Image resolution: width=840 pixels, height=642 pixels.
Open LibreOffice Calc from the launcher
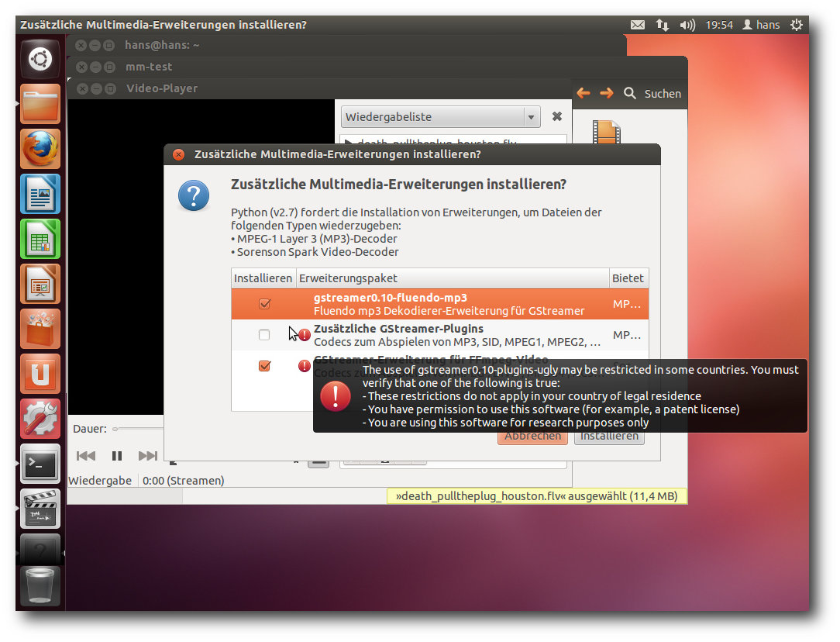pyautogui.click(x=40, y=239)
